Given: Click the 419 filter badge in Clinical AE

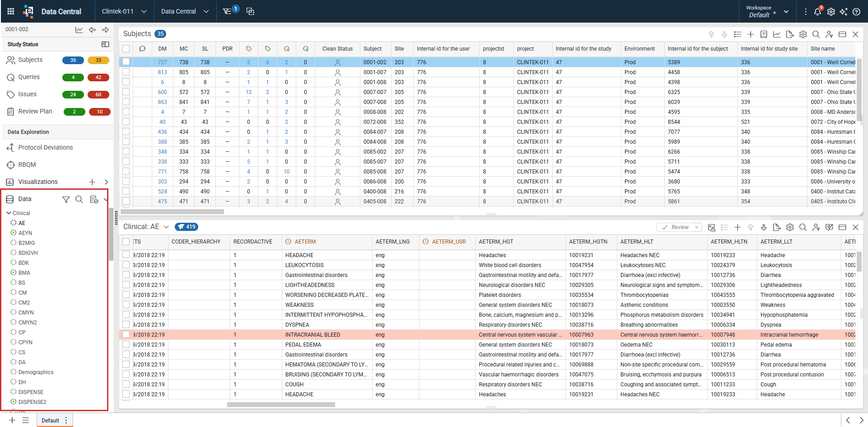Looking at the screenshot, I should click(x=187, y=227).
